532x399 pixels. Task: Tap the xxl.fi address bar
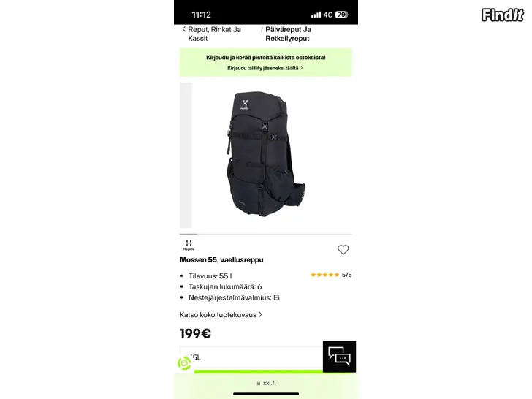[x=266, y=383]
